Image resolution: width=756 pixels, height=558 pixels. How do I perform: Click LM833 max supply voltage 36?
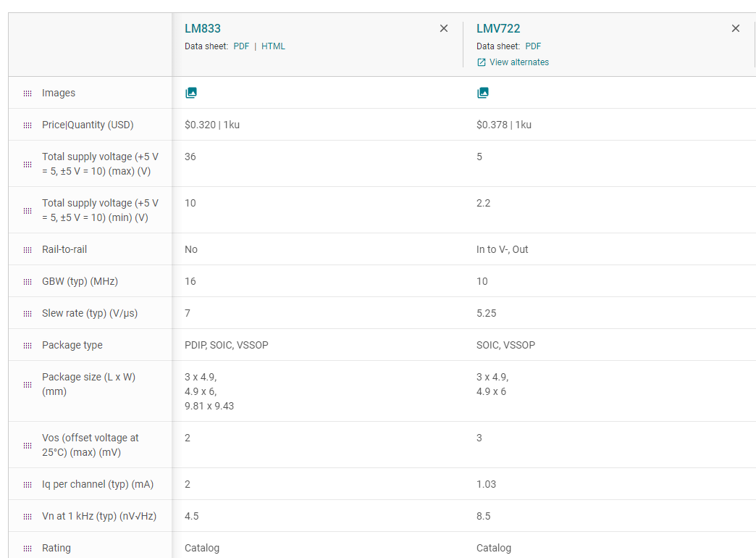(190, 157)
